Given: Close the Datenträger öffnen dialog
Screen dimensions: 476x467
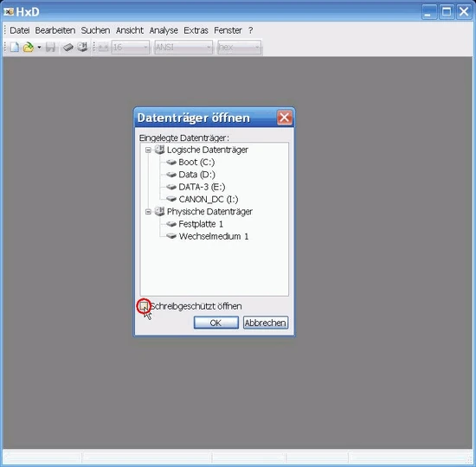Looking at the screenshot, I should [285, 118].
